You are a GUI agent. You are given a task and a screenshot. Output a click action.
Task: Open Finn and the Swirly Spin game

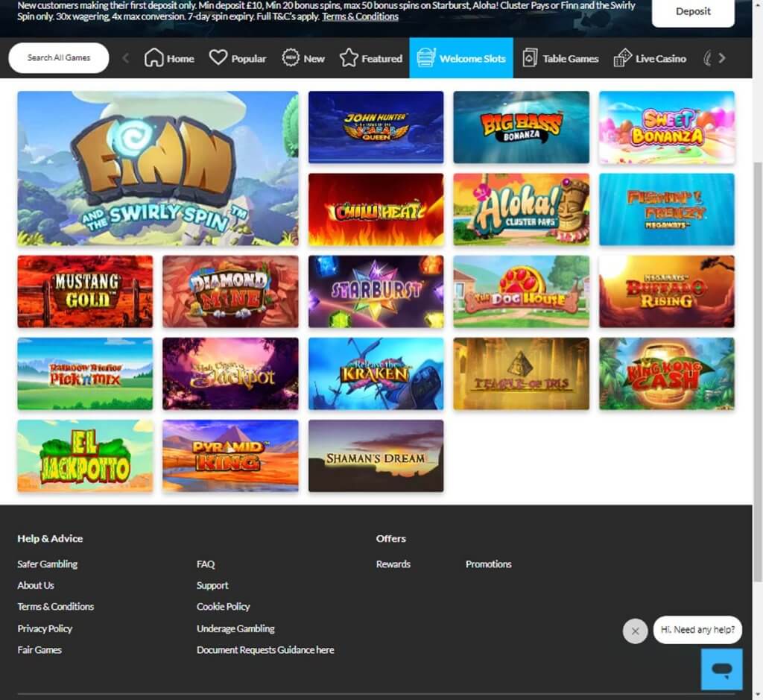pyautogui.click(x=158, y=168)
